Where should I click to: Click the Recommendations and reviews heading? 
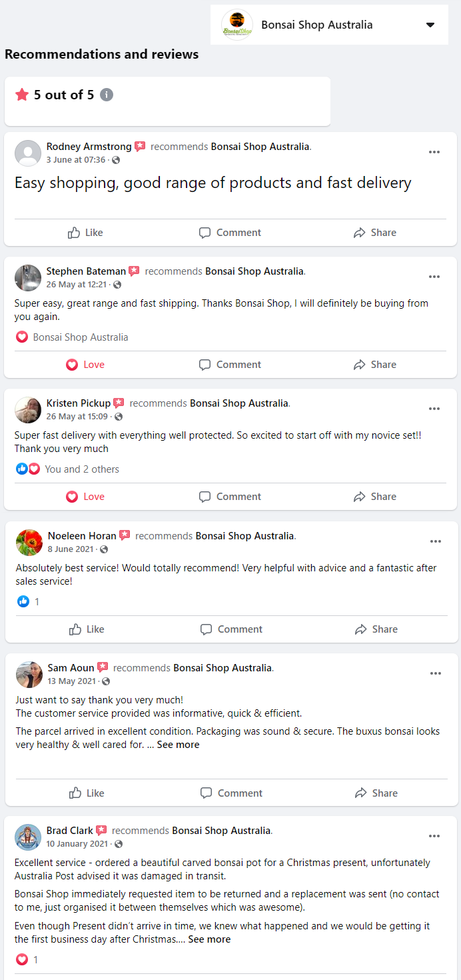pyautogui.click(x=101, y=54)
